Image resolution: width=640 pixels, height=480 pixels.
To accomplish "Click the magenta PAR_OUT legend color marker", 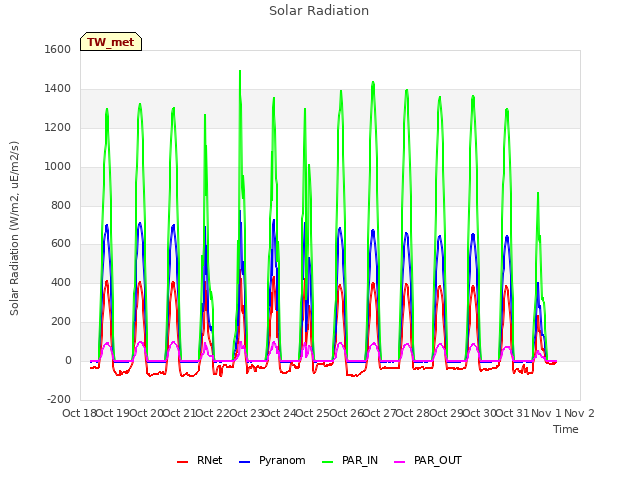I will click(x=400, y=462).
